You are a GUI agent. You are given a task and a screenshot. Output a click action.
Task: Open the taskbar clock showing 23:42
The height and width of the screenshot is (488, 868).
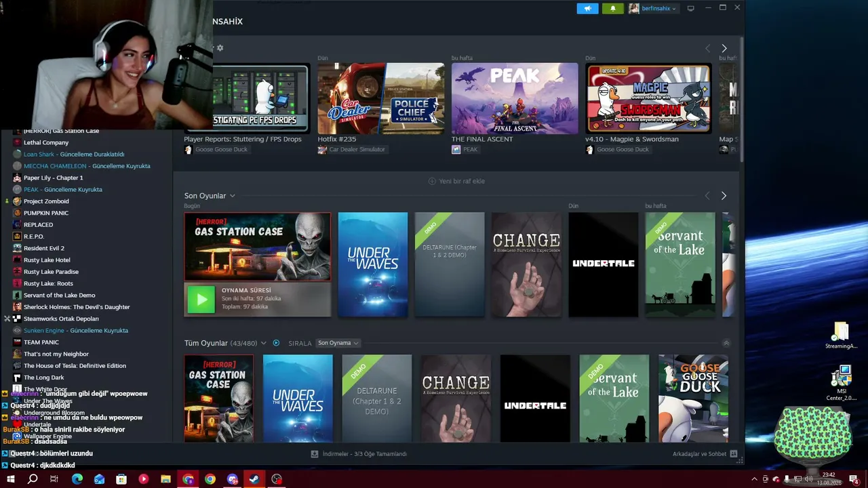point(829,479)
